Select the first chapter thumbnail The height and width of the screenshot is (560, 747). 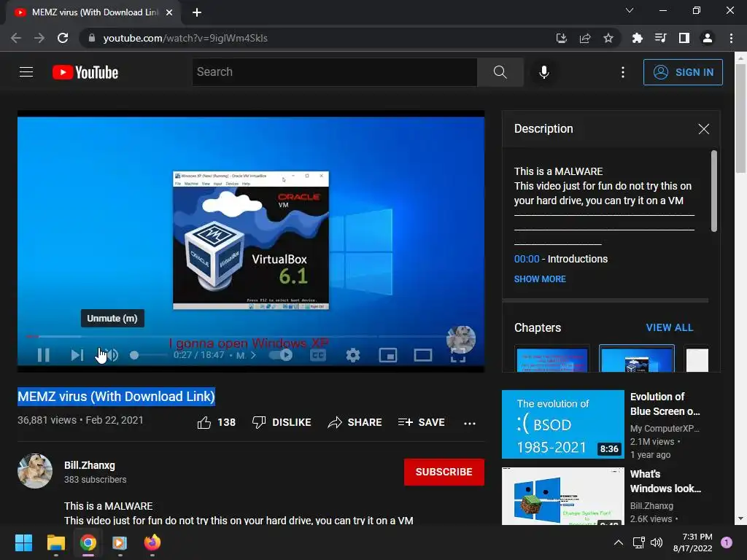(x=551, y=358)
